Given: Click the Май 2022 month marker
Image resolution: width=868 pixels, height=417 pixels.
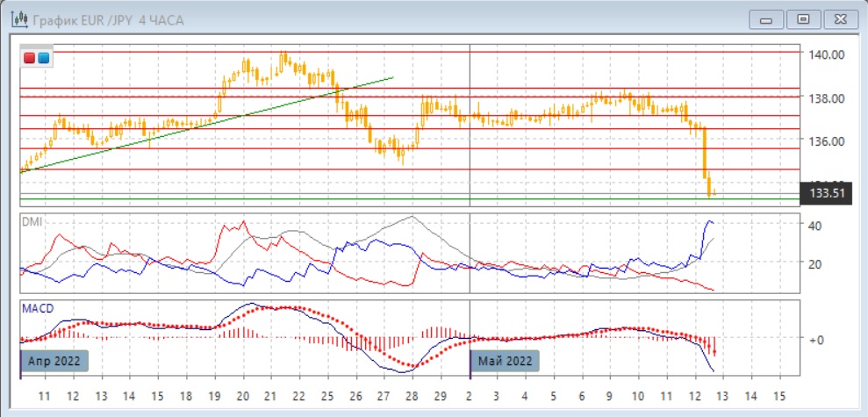Looking at the screenshot, I should (x=504, y=360).
